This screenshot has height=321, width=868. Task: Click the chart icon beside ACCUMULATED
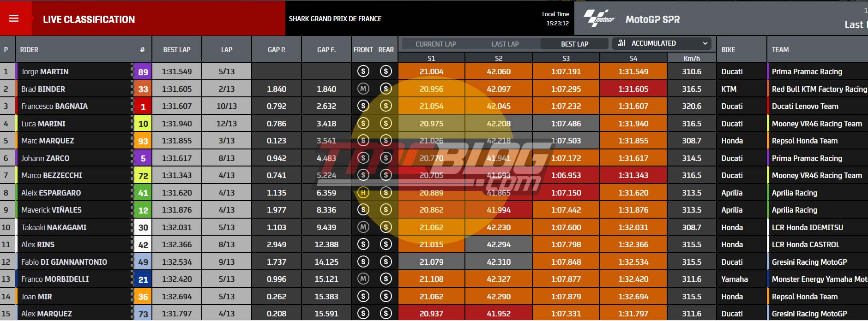[x=622, y=43]
